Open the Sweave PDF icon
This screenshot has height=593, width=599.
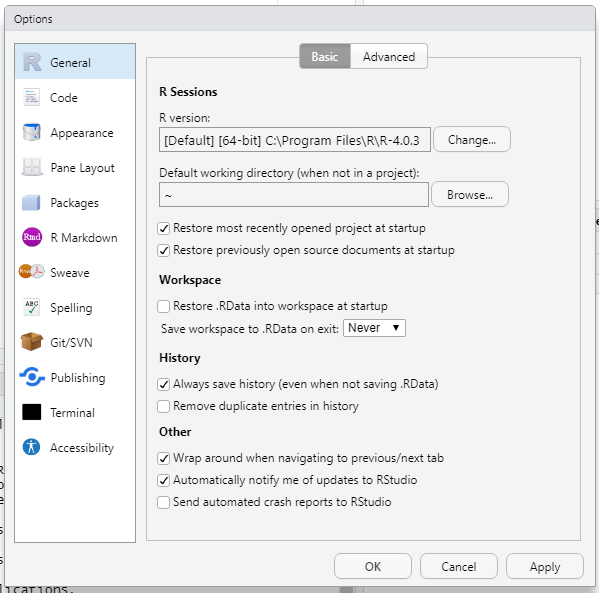(x=32, y=272)
